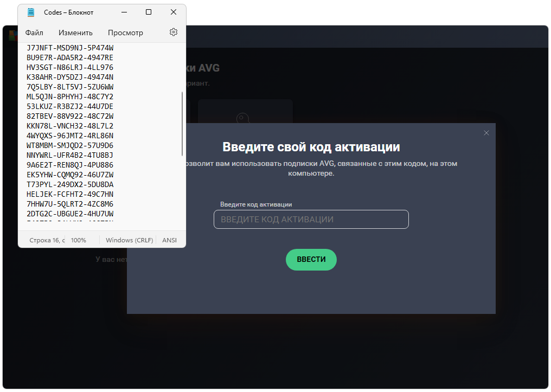The height and width of the screenshot is (392, 551).
Task: Click the key icon card in AVG window
Action: click(245, 111)
